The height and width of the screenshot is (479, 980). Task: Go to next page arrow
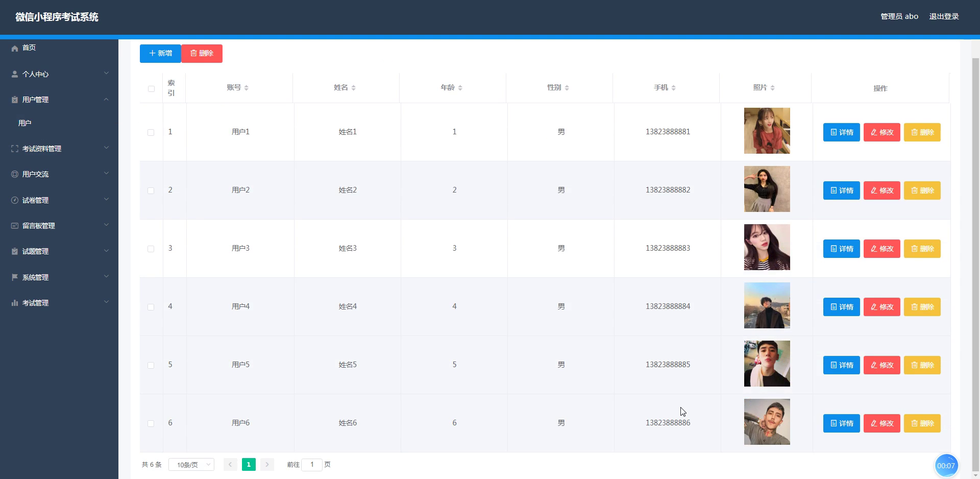tap(267, 464)
